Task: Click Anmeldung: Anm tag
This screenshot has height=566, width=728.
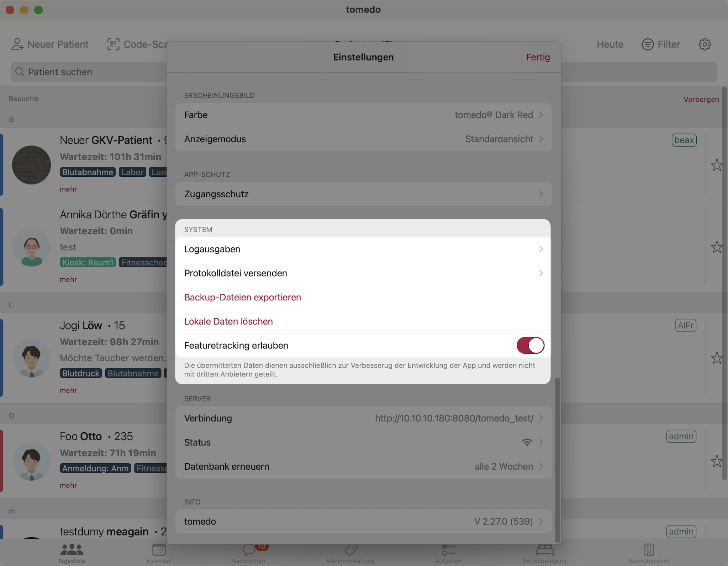Action: [x=95, y=468]
